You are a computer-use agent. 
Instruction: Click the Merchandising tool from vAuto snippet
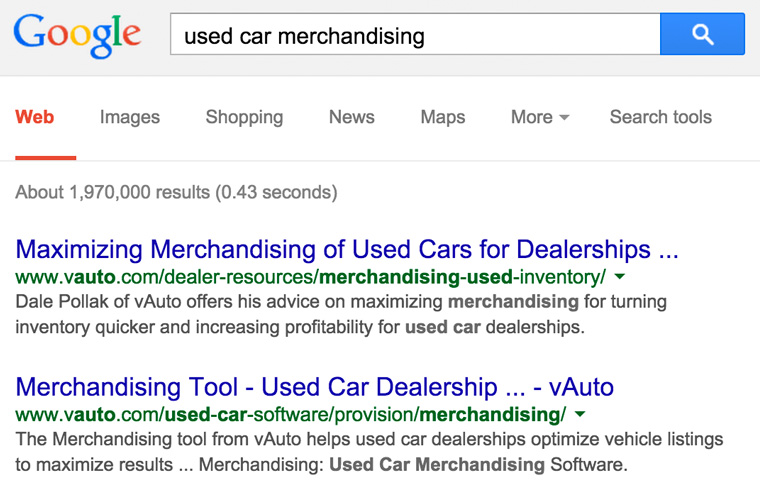click(369, 452)
